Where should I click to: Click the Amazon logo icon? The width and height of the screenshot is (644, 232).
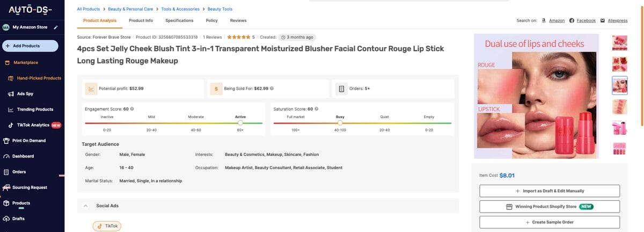tap(544, 20)
